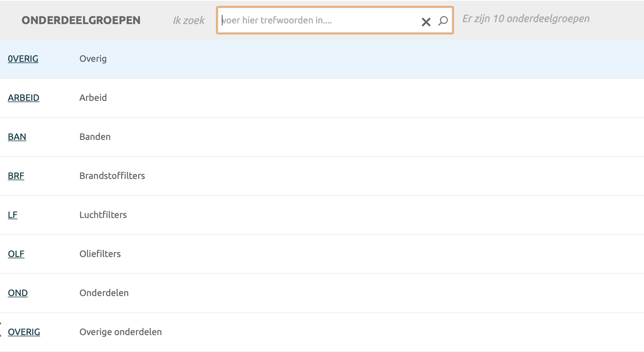Select the Onderdelen row description
The image size is (644, 352).
click(x=104, y=293)
